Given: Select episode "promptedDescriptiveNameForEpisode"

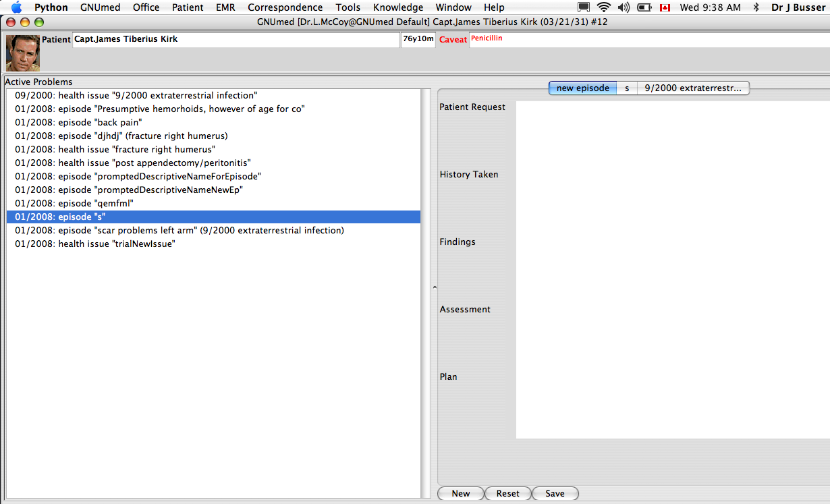Looking at the screenshot, I should coord(213,177).
